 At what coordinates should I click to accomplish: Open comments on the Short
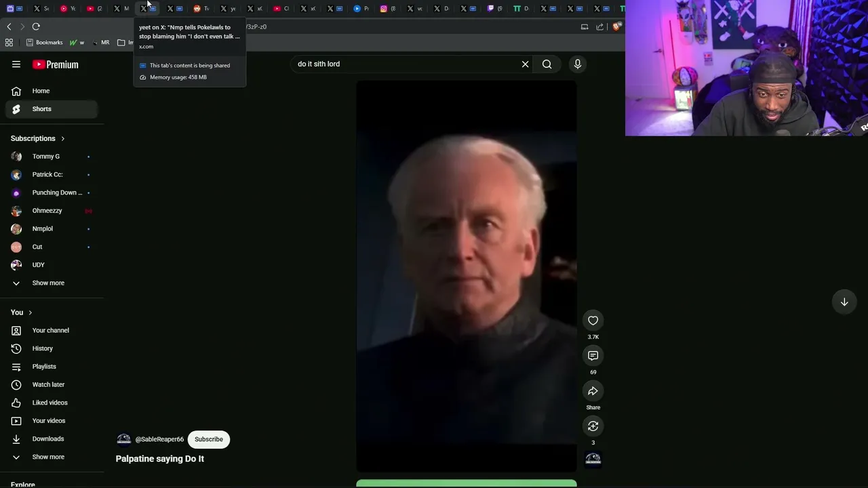point(593,356)
